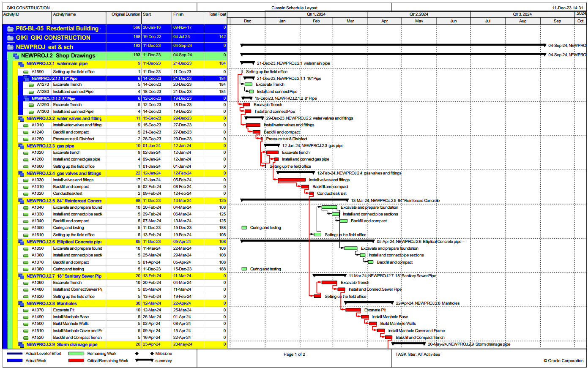The width and height of the screenshot is (588, 368).
Task: Collapse the NEWPROJ.2.1 watermain pipe group
Action: point(21,64)
